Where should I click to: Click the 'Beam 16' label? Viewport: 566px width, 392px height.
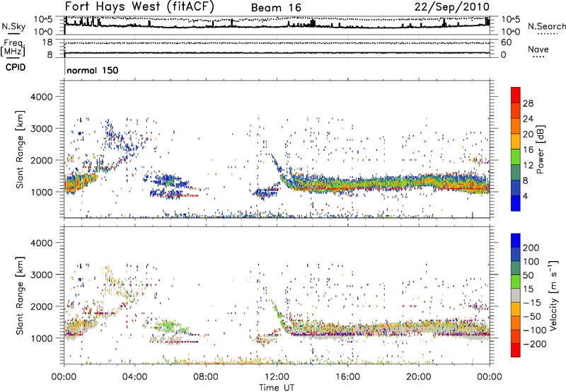coord(276,8)
